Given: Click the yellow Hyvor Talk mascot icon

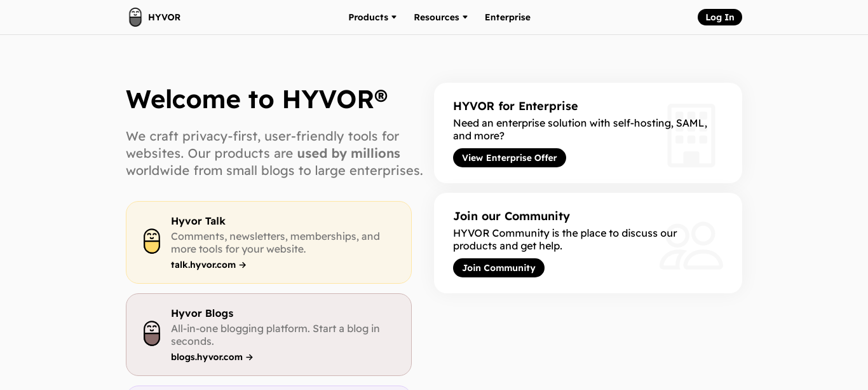Looking at the screenshot, I should (152, 241).
